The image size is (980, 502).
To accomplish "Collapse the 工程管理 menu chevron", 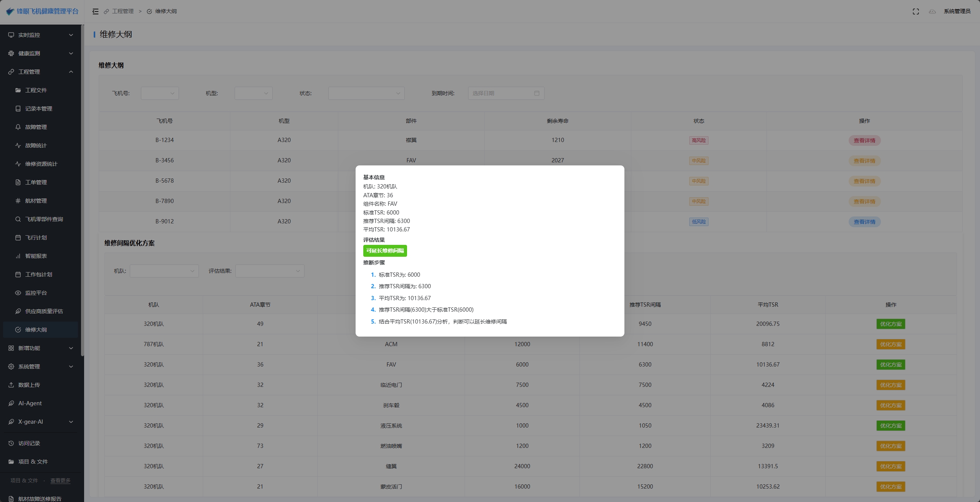I will click(71, 72).
